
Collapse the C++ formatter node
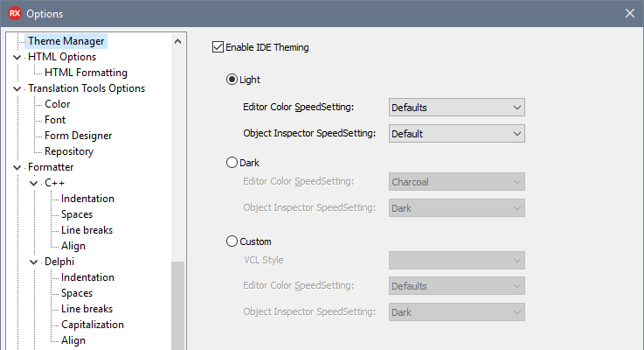click(x=34, y=183)
